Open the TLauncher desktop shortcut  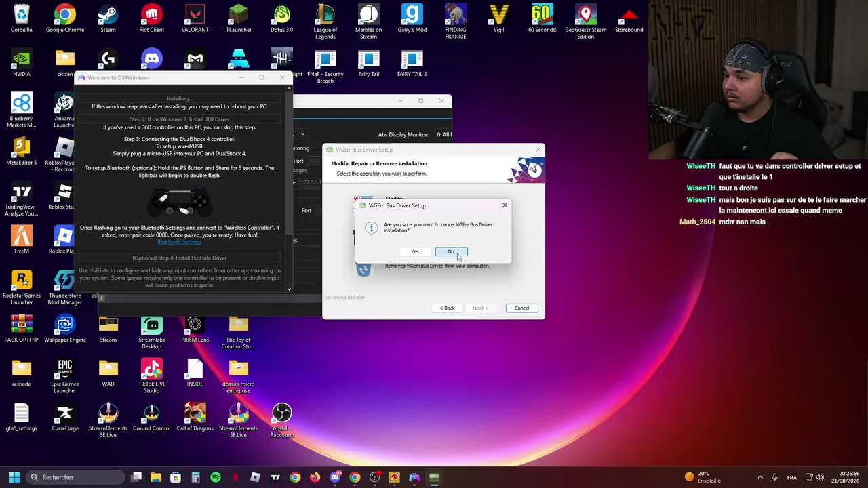click(239, 19)
